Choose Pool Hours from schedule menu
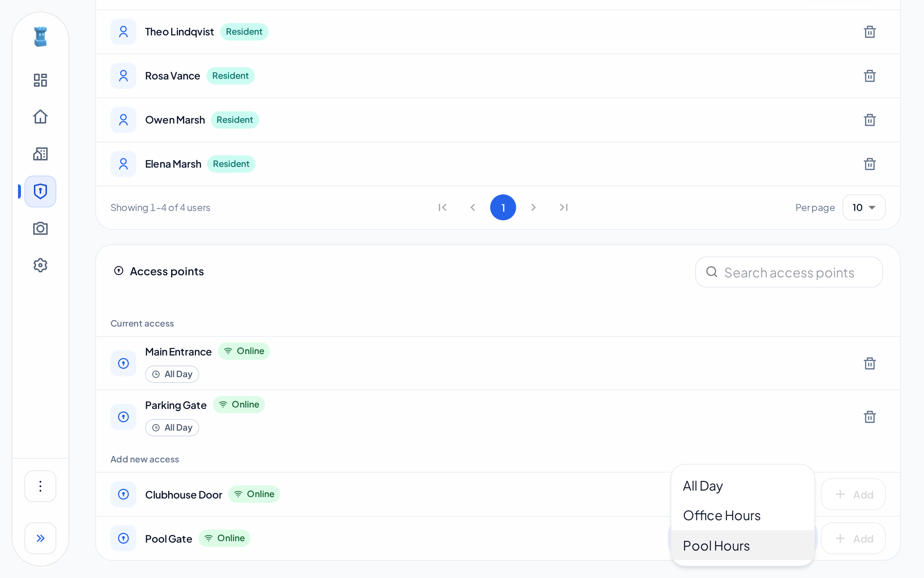Image resolution: width=924 pixels, height=578 pixels. click(x=743, y=545)
